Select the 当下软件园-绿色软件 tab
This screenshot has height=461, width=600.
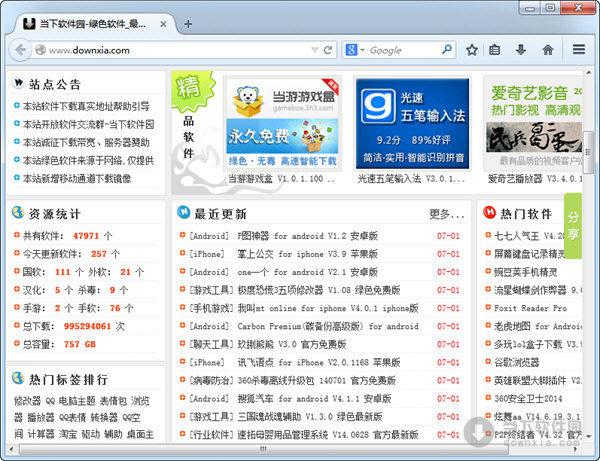(x=92, y=24)
